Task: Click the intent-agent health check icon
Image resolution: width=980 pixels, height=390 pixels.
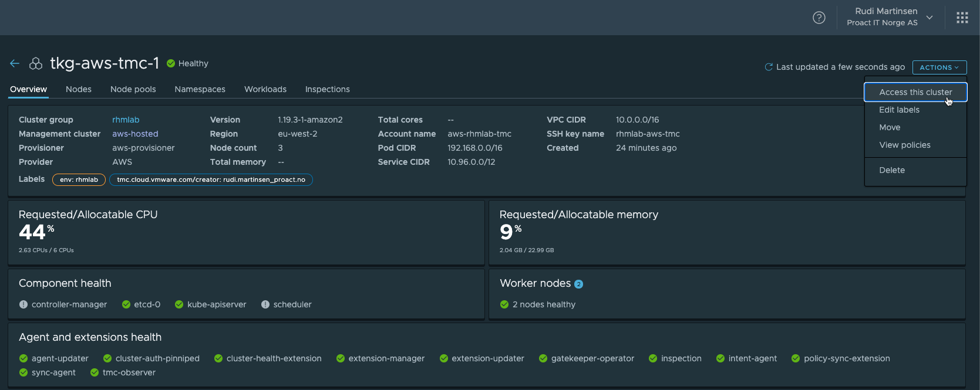Action: 720,358
